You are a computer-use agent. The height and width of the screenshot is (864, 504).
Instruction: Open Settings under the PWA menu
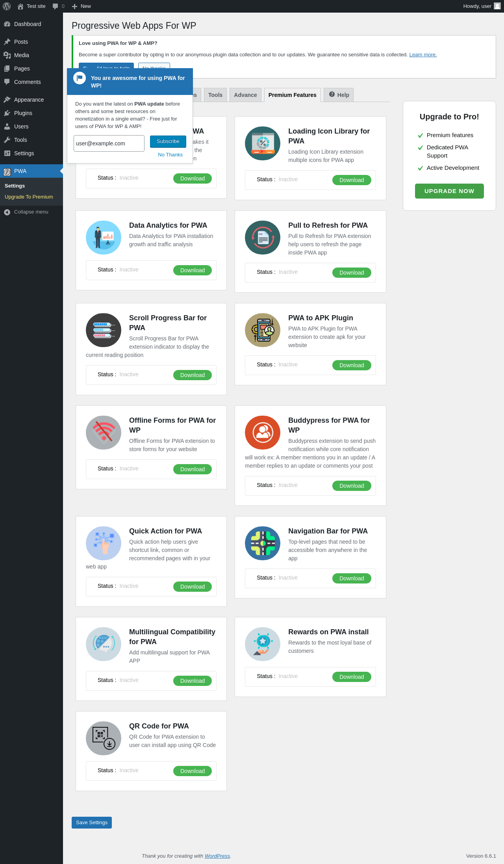15,186
